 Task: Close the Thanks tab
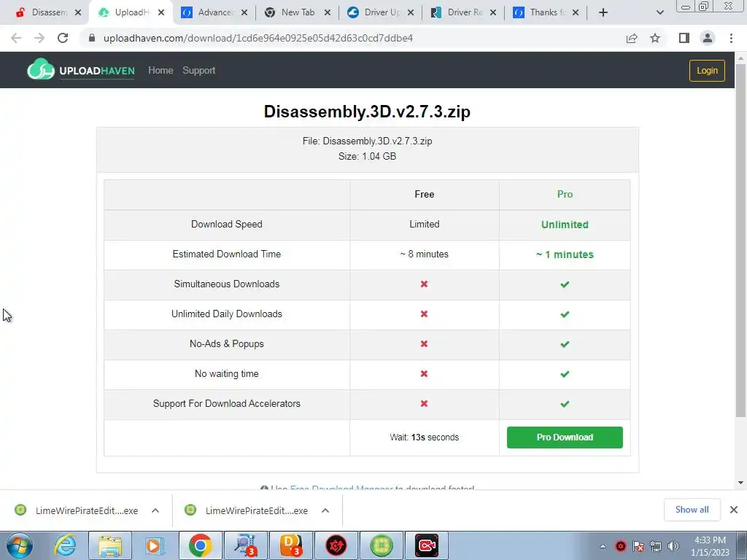click(x=576, y=12)
